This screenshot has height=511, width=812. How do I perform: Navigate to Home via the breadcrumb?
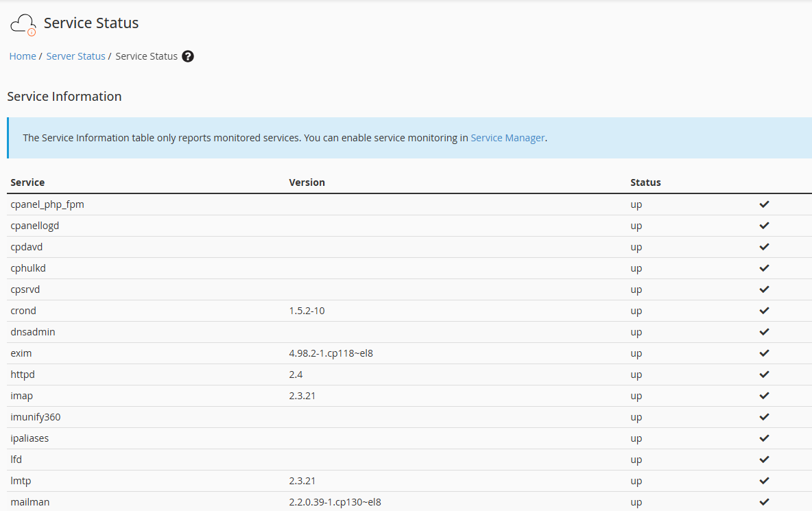pyautogui.click(x=23, y=56)
